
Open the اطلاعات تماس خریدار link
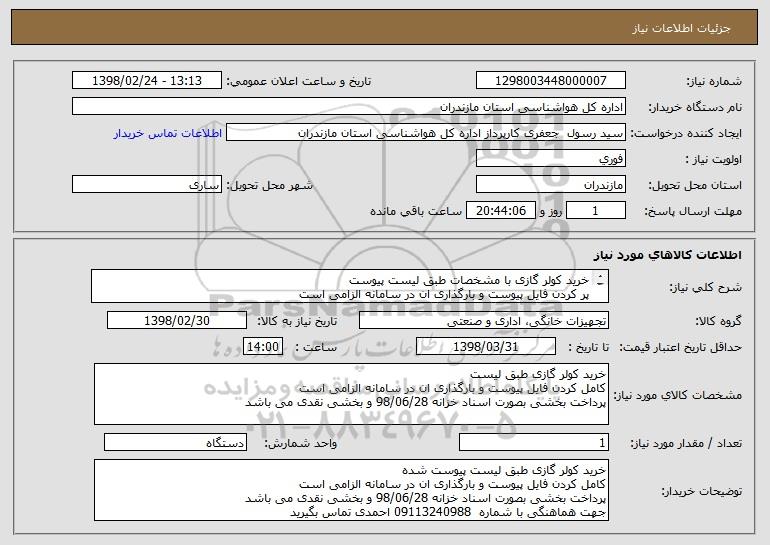(x=167, y=134)
